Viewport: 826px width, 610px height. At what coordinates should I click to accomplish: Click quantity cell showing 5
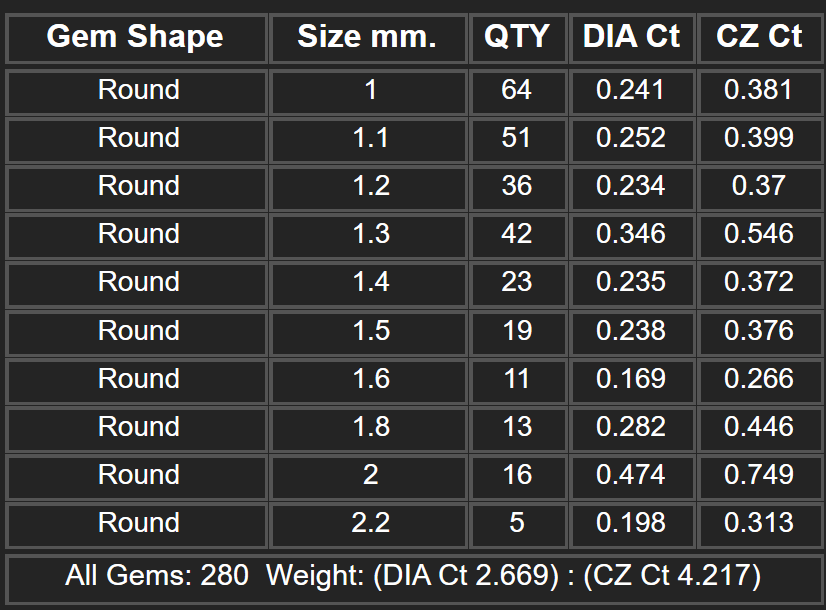[518, 525]
